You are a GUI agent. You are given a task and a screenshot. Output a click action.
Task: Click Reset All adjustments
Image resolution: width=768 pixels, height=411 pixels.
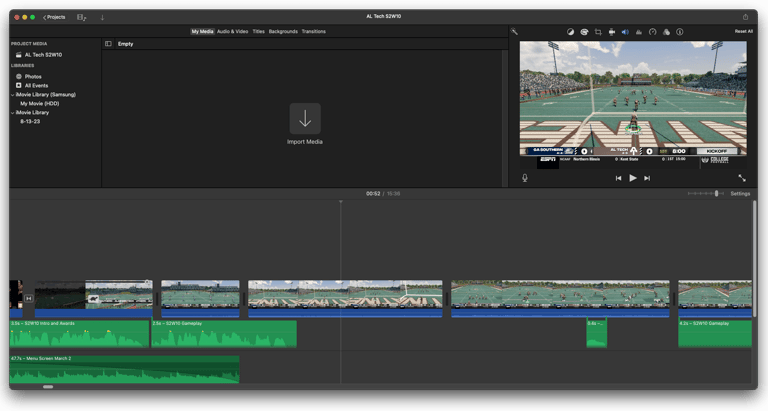coord(743,31)
